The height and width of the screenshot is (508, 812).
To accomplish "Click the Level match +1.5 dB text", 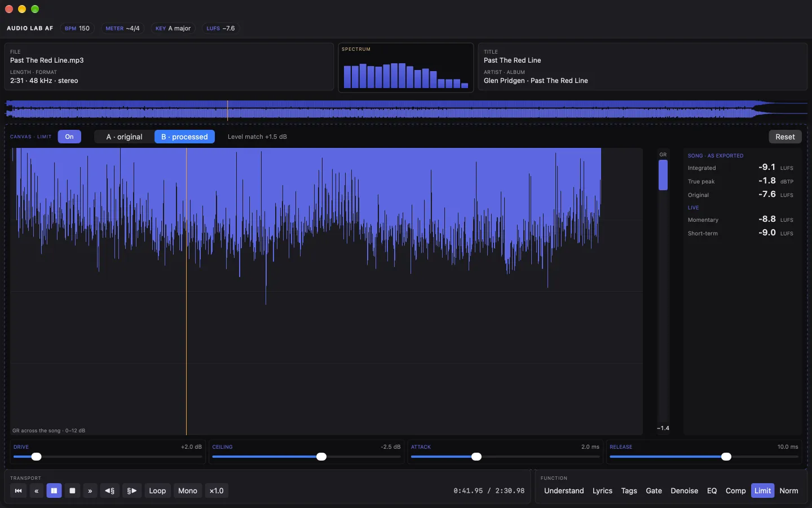I will coord(257,137).
